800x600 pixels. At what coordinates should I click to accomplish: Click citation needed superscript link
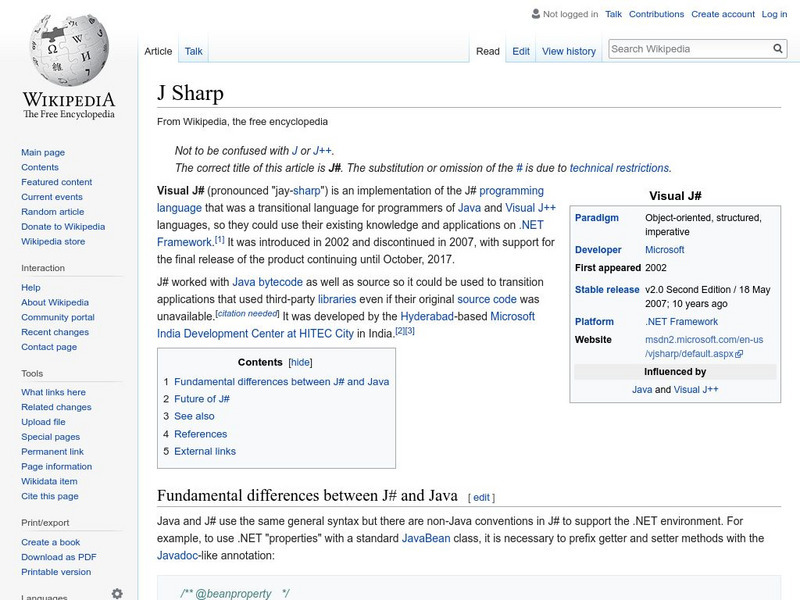point(247,314)
